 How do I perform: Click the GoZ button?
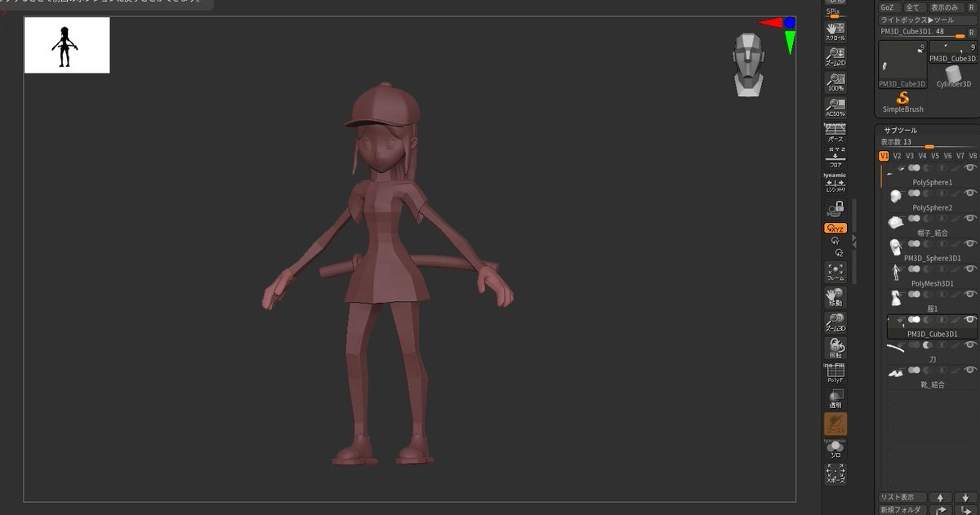pos(889,7)
